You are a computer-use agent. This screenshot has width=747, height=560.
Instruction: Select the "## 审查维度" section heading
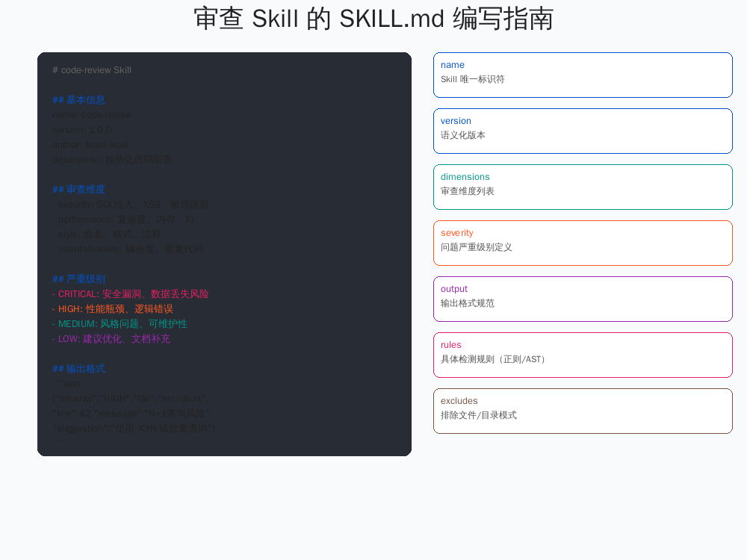click(x=78, y=190)
